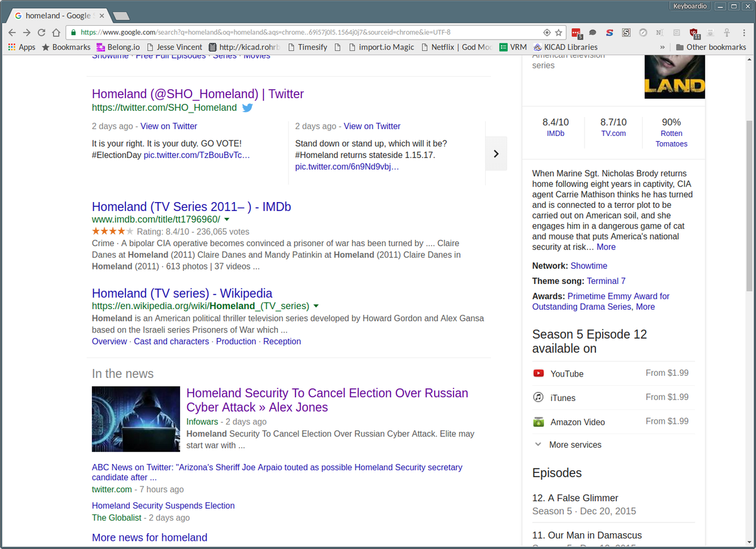The height and width of the screenshot is (549, 756).
Task: Open the Terminal 7 theme song link
Action: 606,281
